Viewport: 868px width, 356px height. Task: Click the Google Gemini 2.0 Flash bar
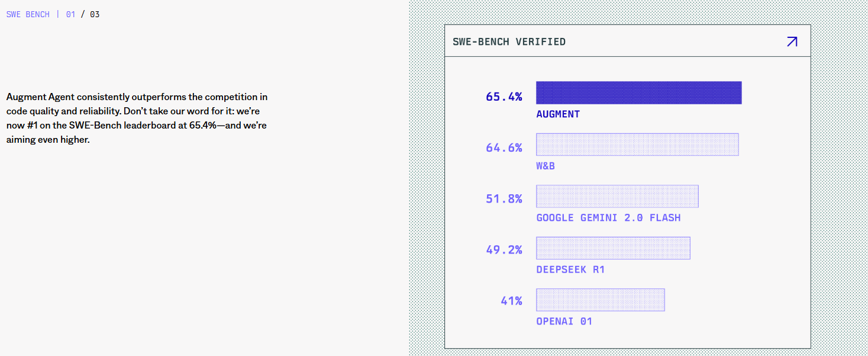click(617, 196)
